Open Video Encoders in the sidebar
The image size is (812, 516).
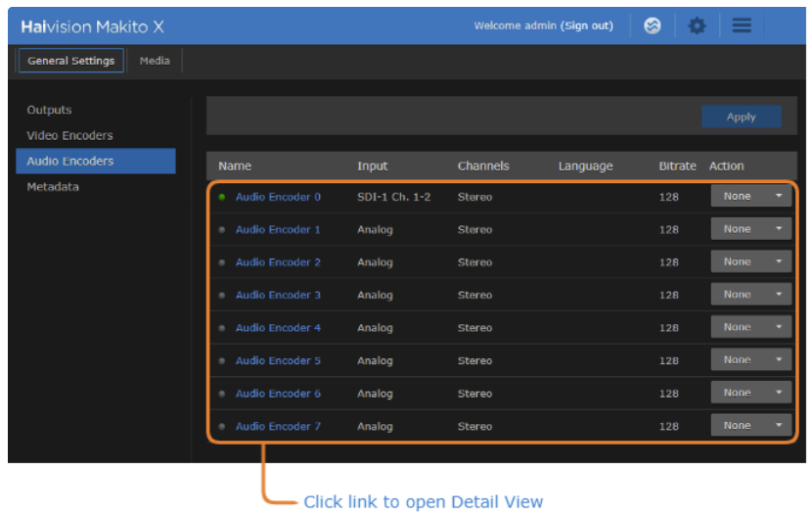(69, 135)
